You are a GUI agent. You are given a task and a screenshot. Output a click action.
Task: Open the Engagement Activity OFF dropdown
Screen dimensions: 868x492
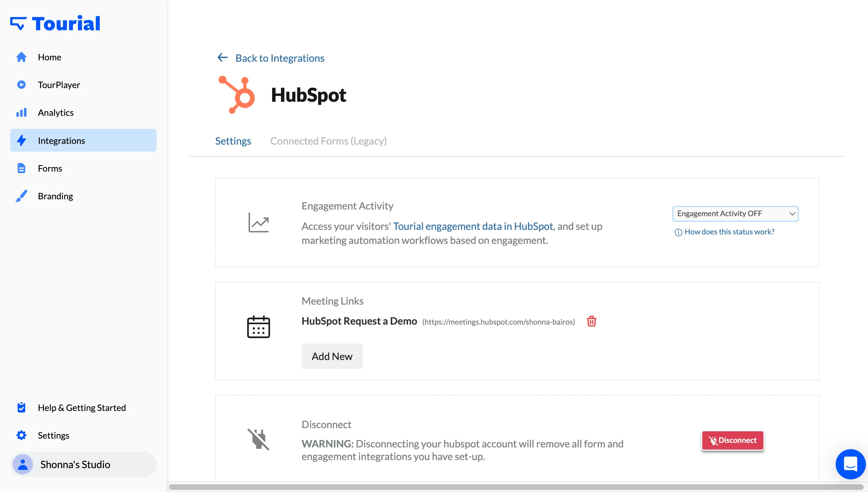pyautogui.click(x=735, y=214)
